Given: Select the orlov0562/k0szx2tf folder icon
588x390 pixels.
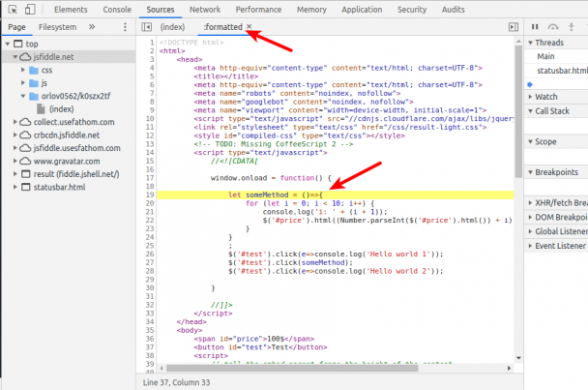Looking at the screenshot, I should (34, 96).
